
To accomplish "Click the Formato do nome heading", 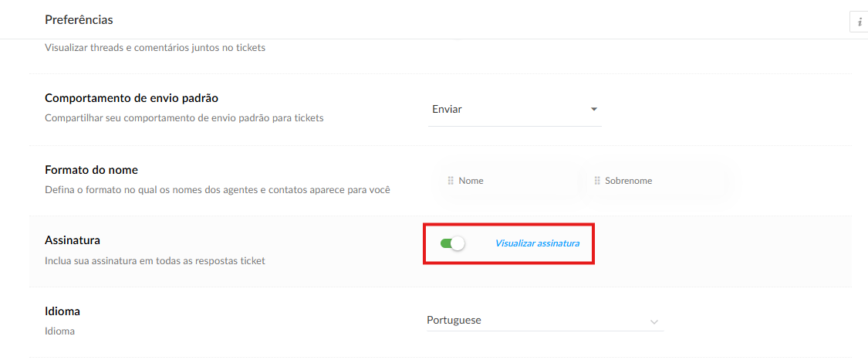I will coord(91,170).
